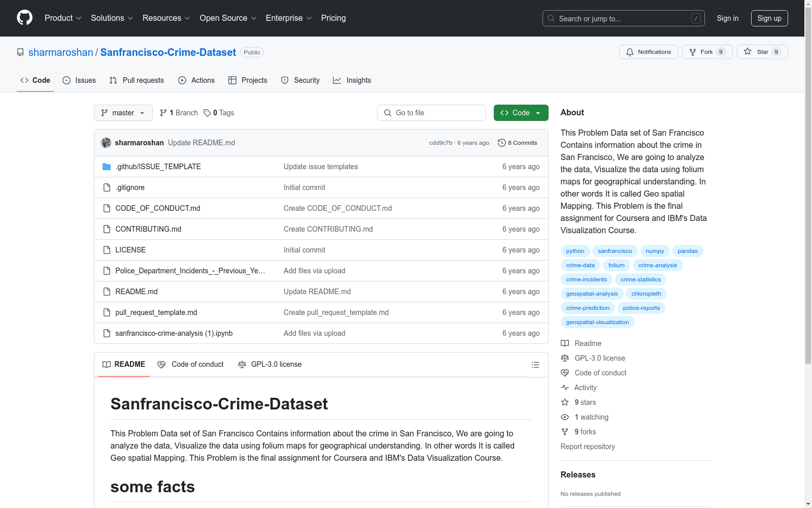Screen dimensions: 812x508
Task: Switch to Code of conduct tab
Action: [191, 364]
